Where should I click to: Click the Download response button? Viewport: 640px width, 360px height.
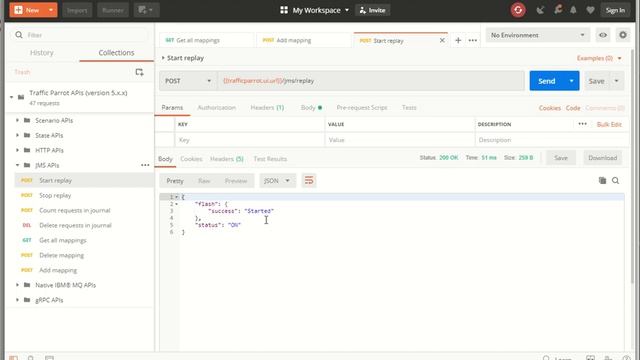pos(602,158)
